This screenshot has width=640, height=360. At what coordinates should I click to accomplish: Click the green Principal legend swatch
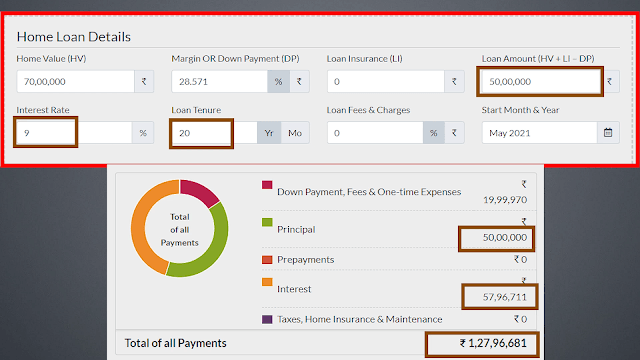tap(267, 222)
